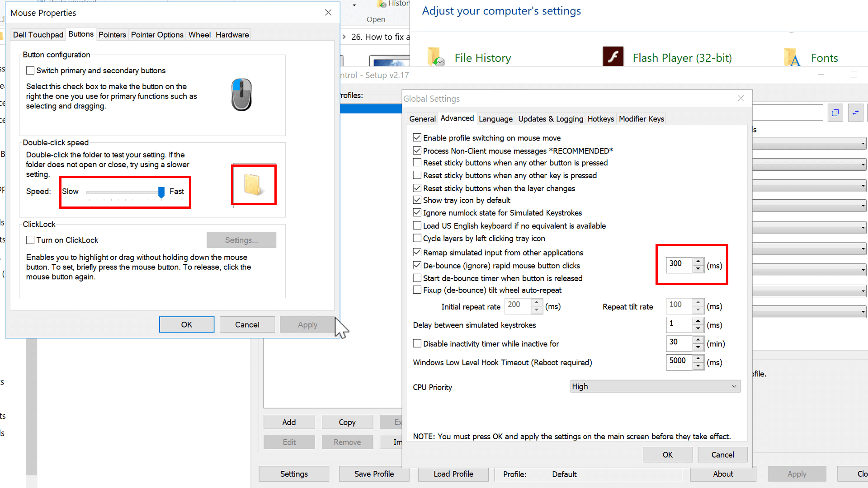Open Flash Player (32-bit) settings
The height and width of the screenshot is (488, 868).
pyautogui.click(x=682, y=57)
